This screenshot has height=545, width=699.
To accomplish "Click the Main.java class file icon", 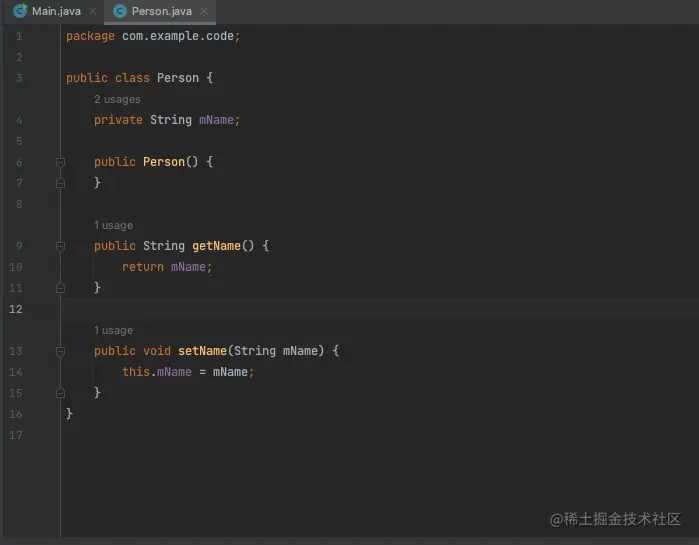I will point(20,11).
